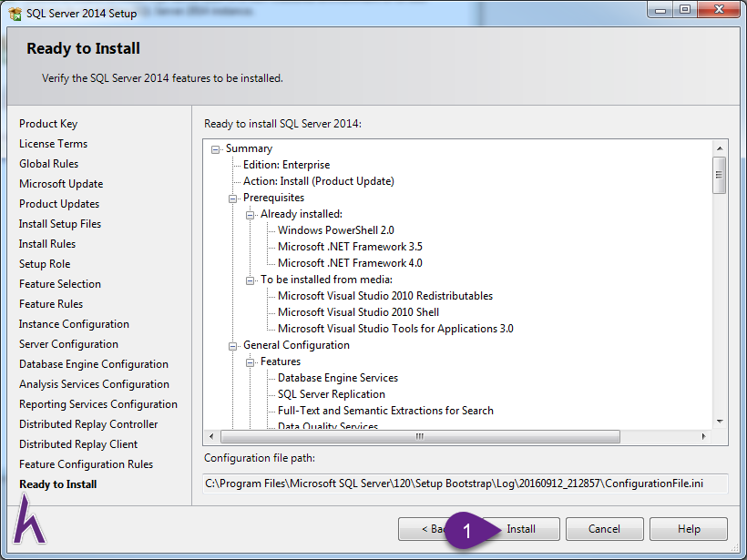This screenshot has height=560, width=747.
Task: Open the Instance Configuration step
Action: [x=74, y=324]
